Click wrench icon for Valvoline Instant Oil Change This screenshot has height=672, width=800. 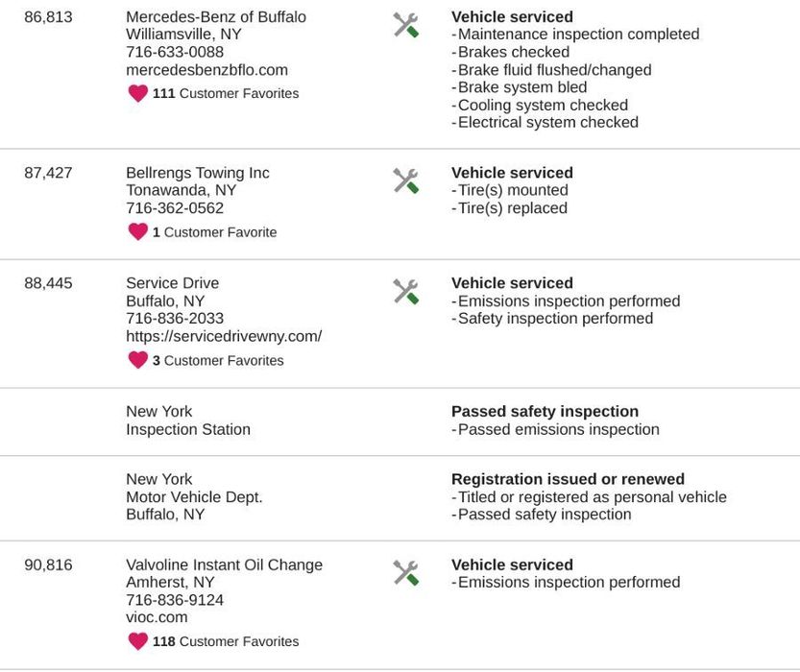pyautogui.click(x=405, y=573)
